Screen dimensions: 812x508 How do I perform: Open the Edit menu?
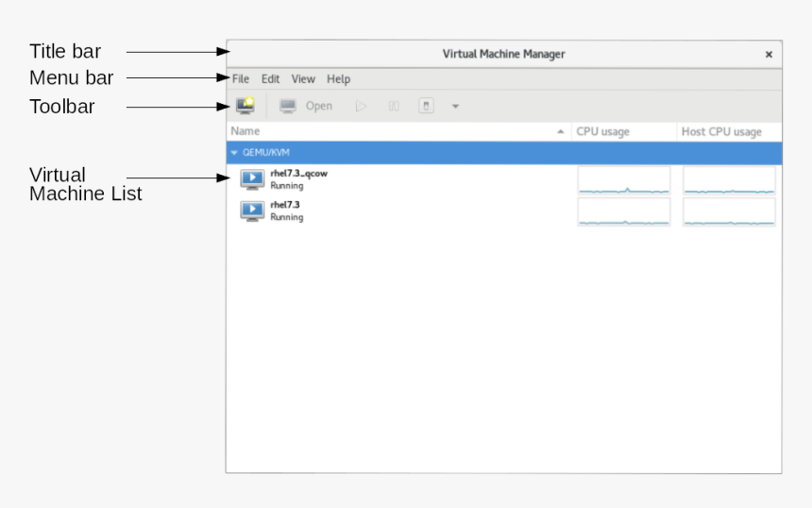[x=270, y=79]
